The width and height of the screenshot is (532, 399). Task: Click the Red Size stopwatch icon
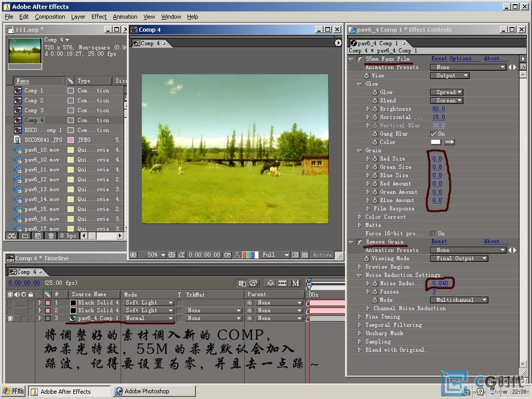pyautogui.click(x=375, y=159)
